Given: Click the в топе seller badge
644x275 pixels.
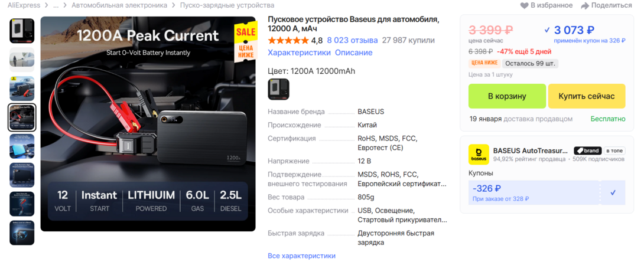Looking at the screenshot, I should [614, 150].
